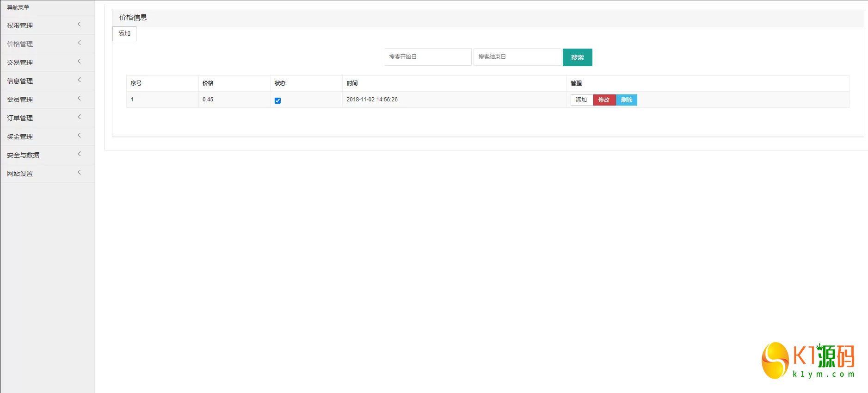Screen dimensions: 868x393
Task: Expand the 订单管理 chevron arrow
Action: pos(79,117)
